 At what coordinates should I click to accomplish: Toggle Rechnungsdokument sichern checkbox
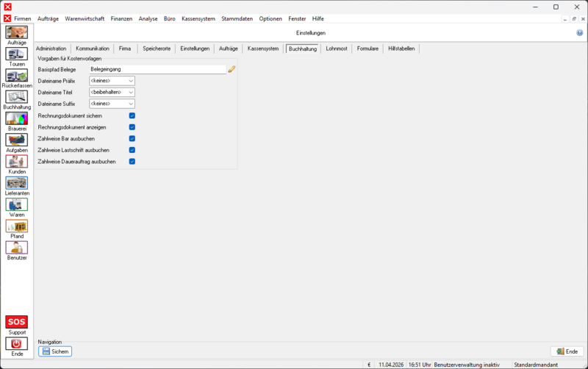tap(132, 116)
